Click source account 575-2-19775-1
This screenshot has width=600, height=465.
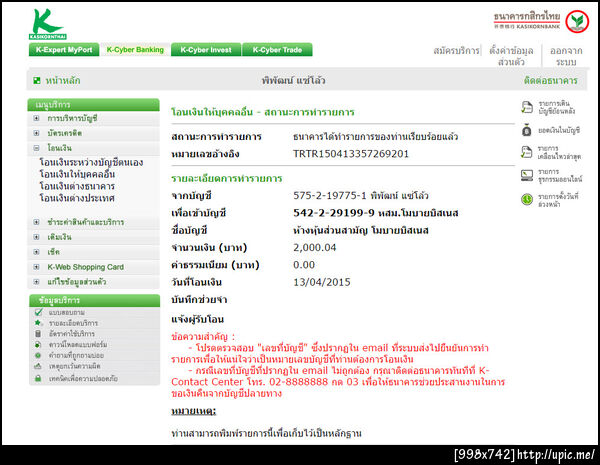pyautogui.click(x=330, y=196)
